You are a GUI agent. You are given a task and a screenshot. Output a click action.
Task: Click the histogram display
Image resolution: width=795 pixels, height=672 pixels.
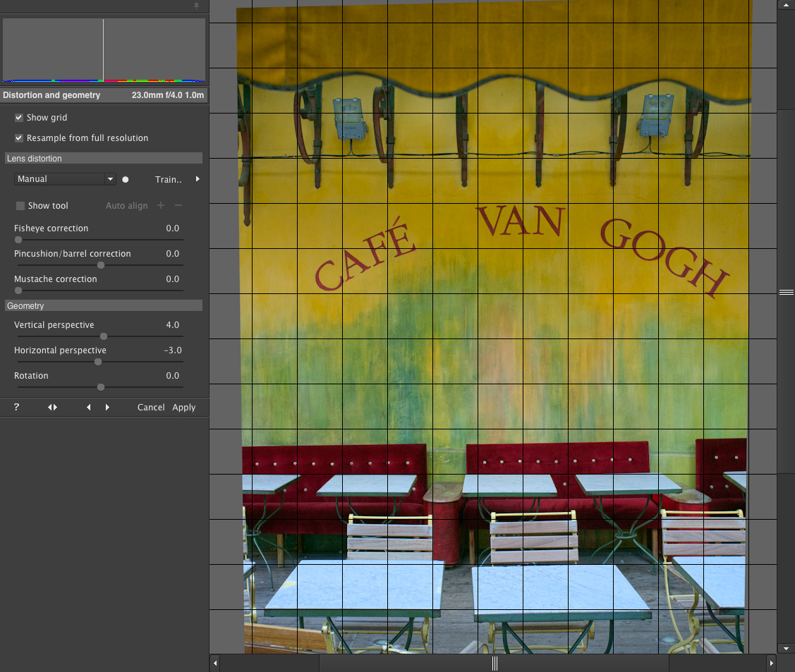click(x=104, y=50)
